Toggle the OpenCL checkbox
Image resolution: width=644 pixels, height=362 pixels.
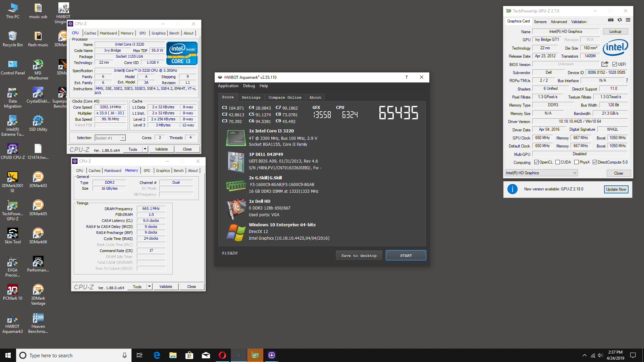[536, 162]
